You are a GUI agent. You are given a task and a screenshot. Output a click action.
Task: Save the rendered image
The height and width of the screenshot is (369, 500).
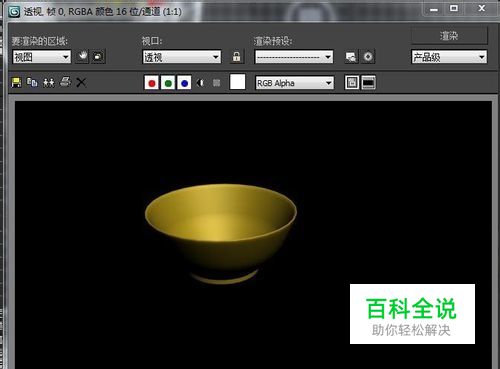pyautogui.click(x=16, y=82)
